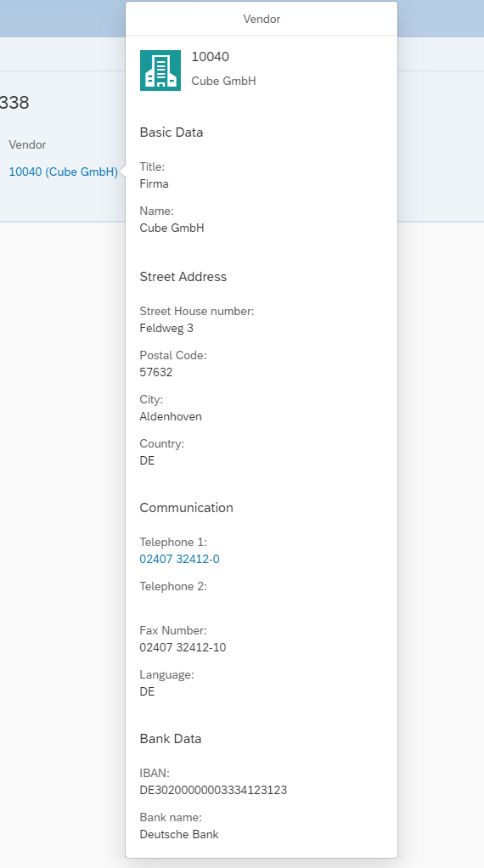The image size is (484, 868).
Task: Click the 'Bank Data' section heading
Action: coord(171,739)
